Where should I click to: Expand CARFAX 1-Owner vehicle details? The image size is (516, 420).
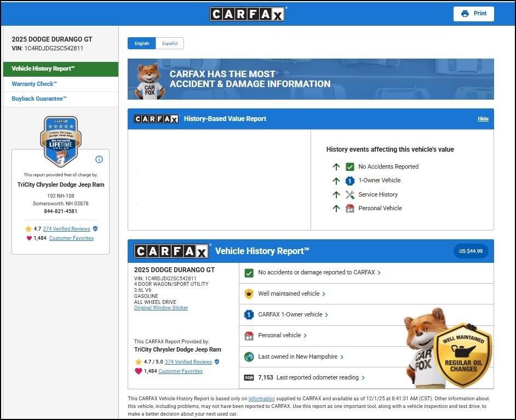(x=293, y=315)
